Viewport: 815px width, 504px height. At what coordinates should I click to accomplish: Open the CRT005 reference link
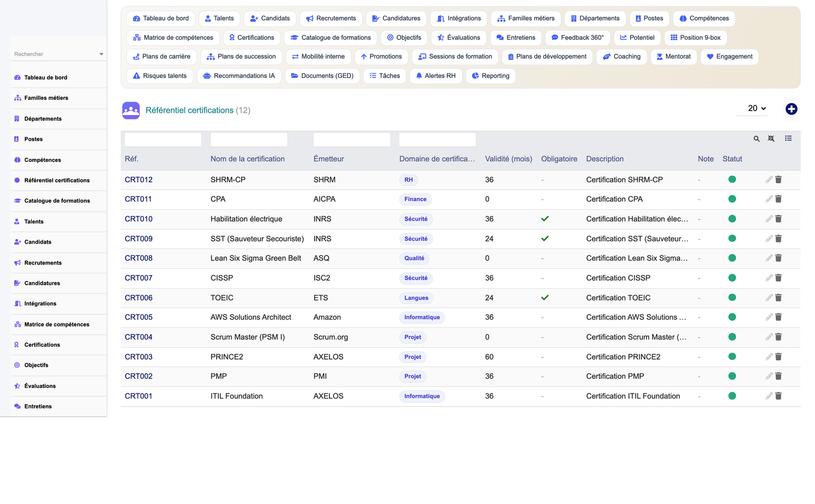139,317
